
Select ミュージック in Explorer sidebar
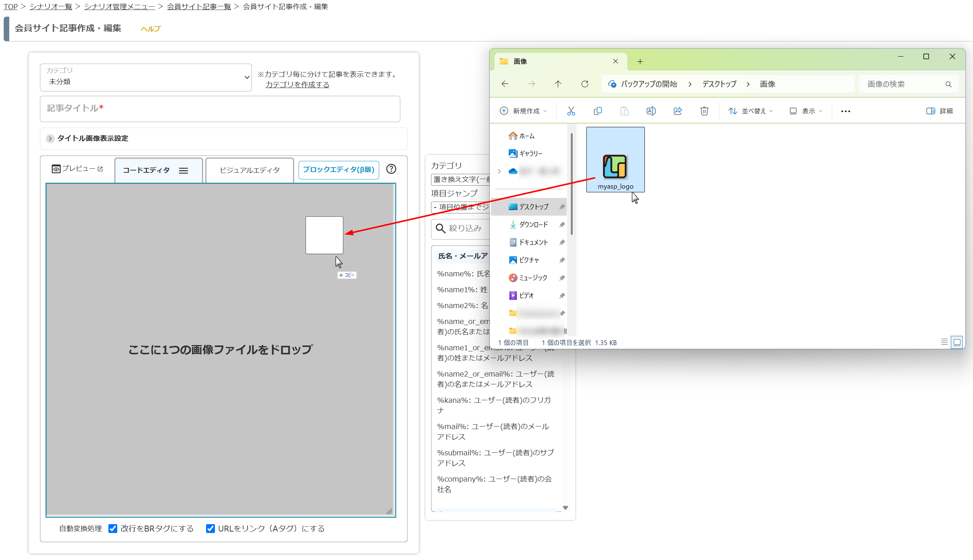coord(528,277)
